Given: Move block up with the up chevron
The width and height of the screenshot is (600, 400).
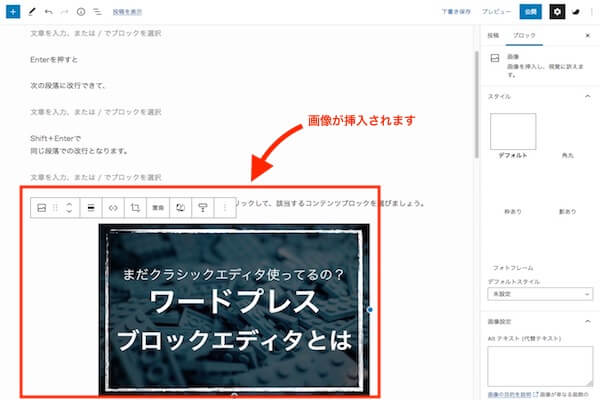Looking at the screenshot, I should pos(69,204).
